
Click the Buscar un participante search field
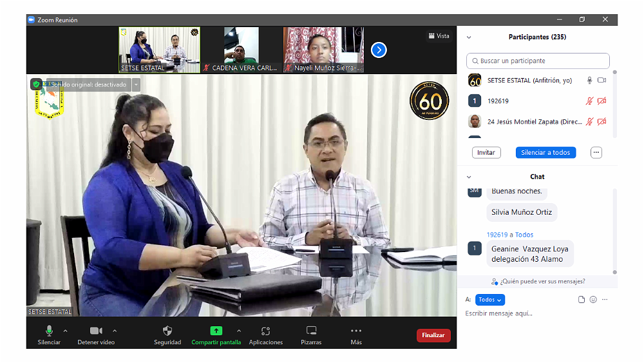(538, 61)
